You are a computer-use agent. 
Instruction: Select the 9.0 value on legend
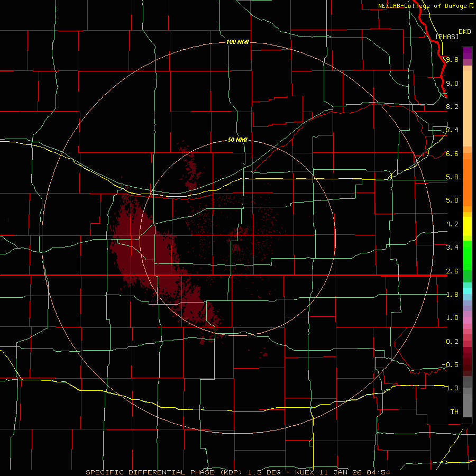pyautogui.click(x=452, y=83)
